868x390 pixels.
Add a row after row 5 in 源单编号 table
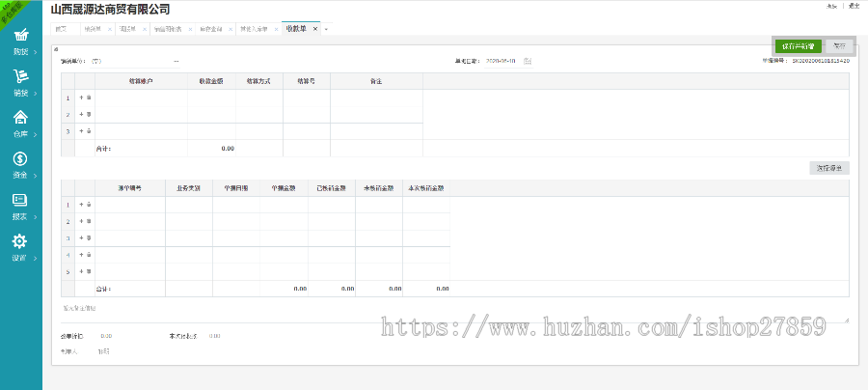point(81,271)
